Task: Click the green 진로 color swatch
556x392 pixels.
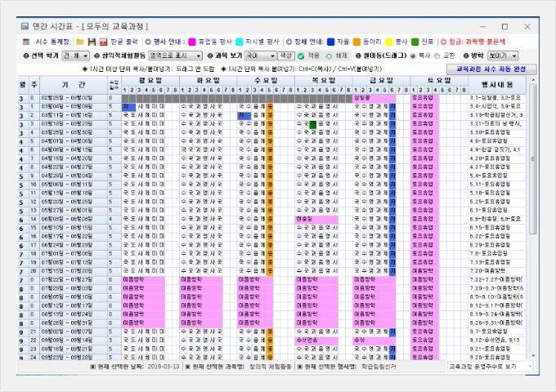Action: [415, 42]
